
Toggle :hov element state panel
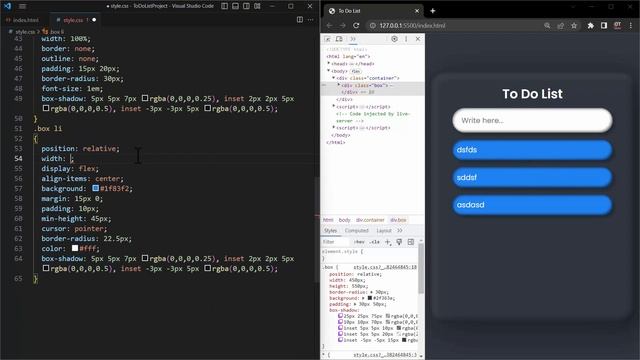point(359,242)
